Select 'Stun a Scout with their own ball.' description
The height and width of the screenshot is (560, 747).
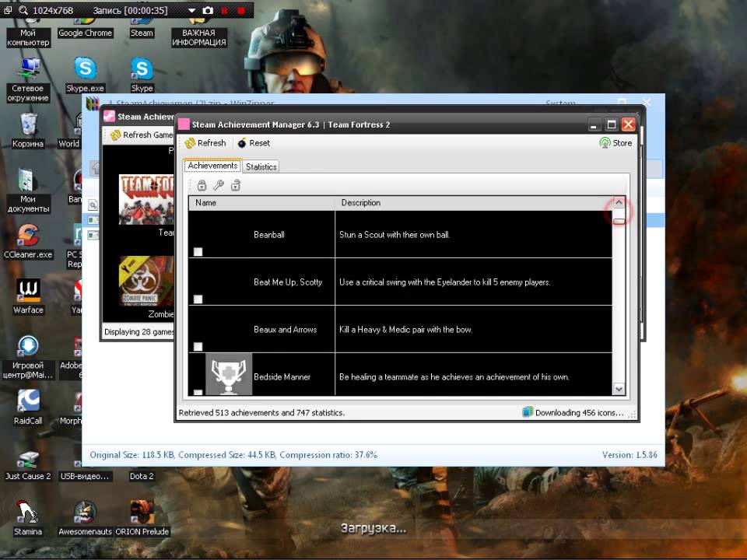pyautogui.click(x=395, y=235)
